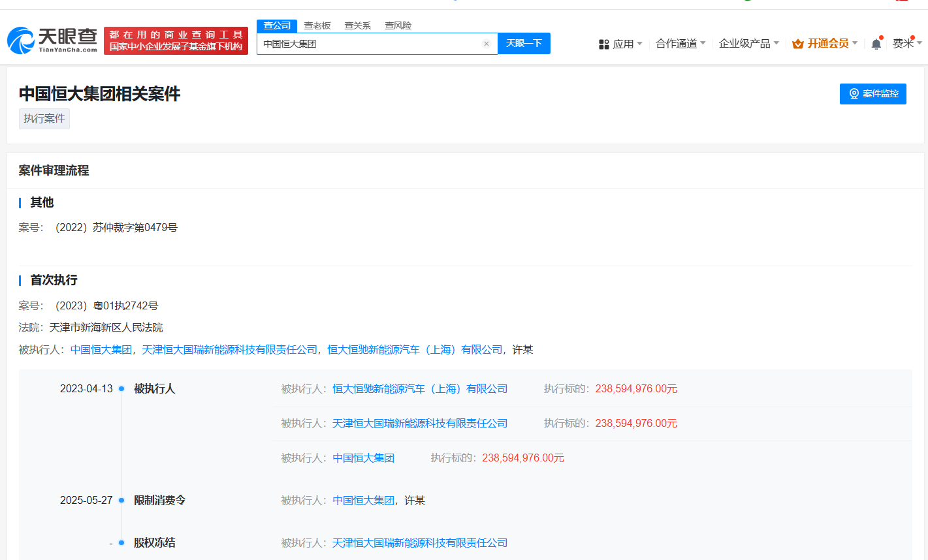Click the timeline dot for 2023-04-13
This screenshot has width=928, height=560.
(x=121, y=388)
